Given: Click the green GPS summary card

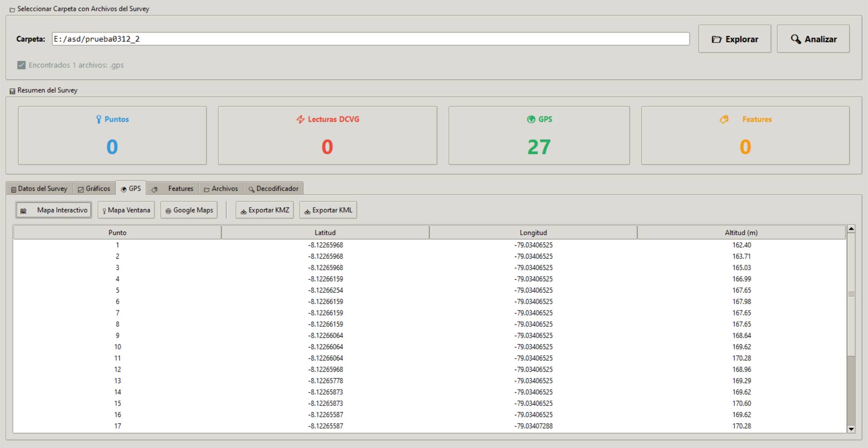Looking at the screenshot, I should coord(539,135).
